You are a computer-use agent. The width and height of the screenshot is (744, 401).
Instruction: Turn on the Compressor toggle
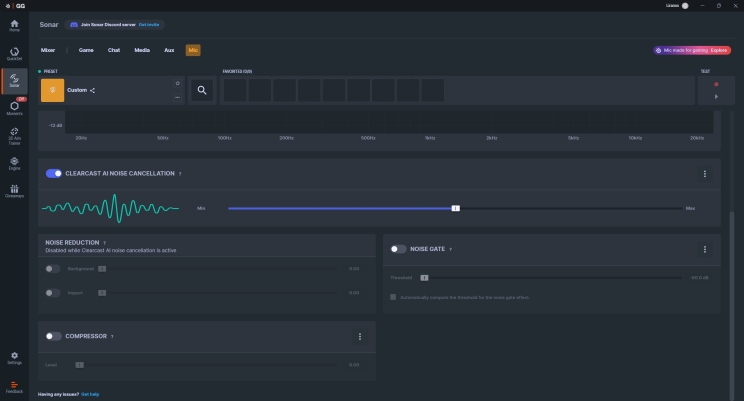coord(54,336)
